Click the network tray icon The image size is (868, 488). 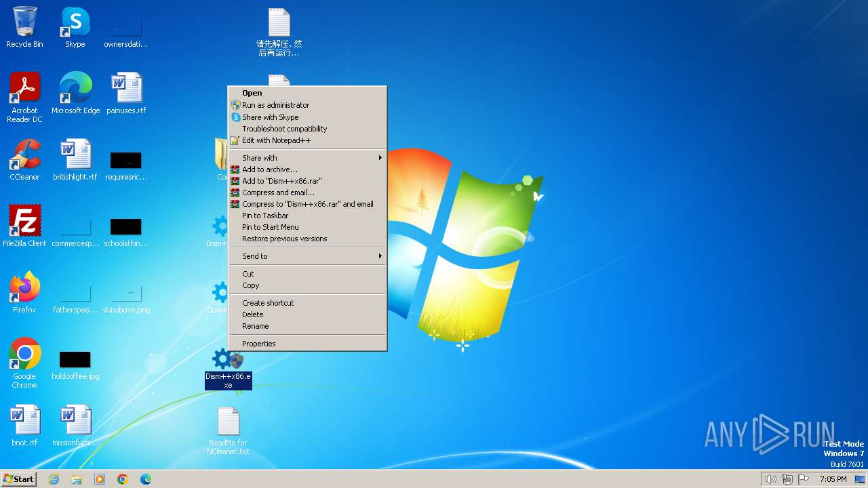[x=787, y=479]
